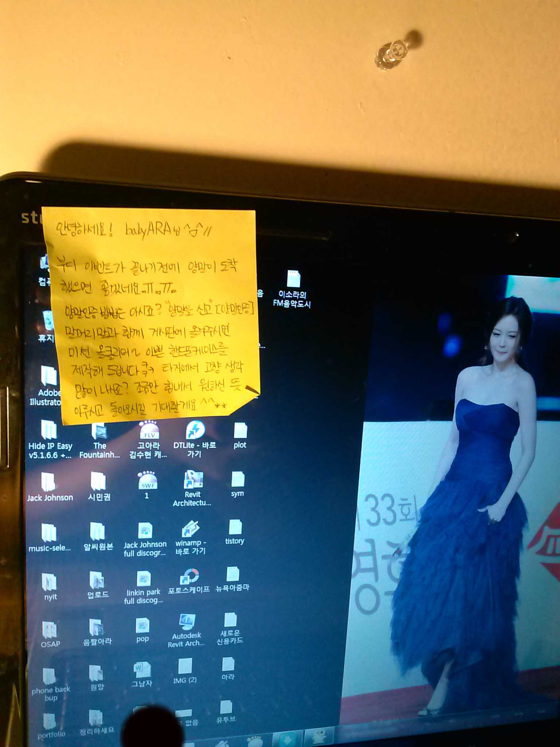The height and width of the screenshot is (747, 560).
Task: Select the 고아라 김수현 FLV video file
Action: click(x=148, y=440)
